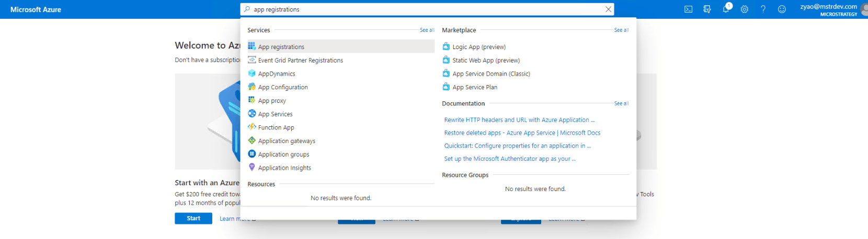This screenshot has width=868, height=239.
Task: Click See all for Services
Action: tap(427, 30)
